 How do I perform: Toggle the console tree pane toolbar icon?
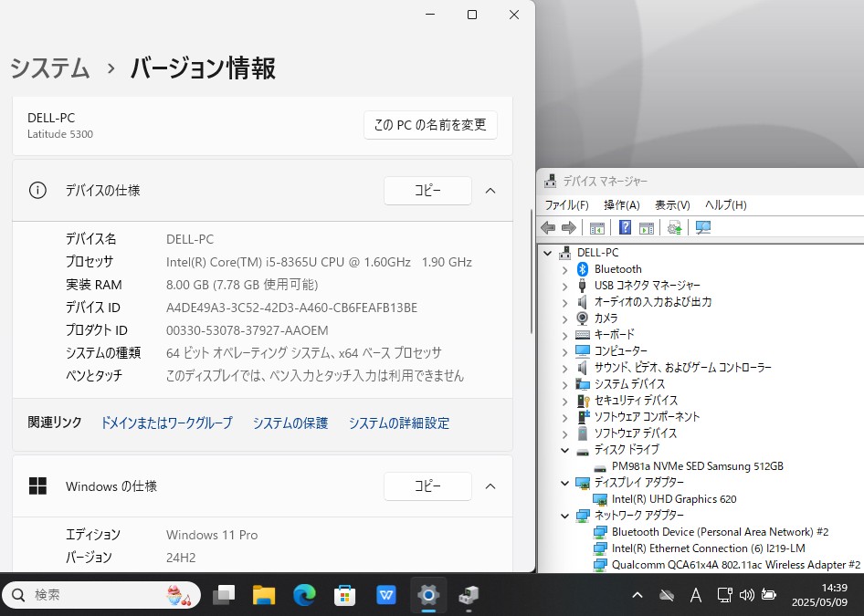596,227
